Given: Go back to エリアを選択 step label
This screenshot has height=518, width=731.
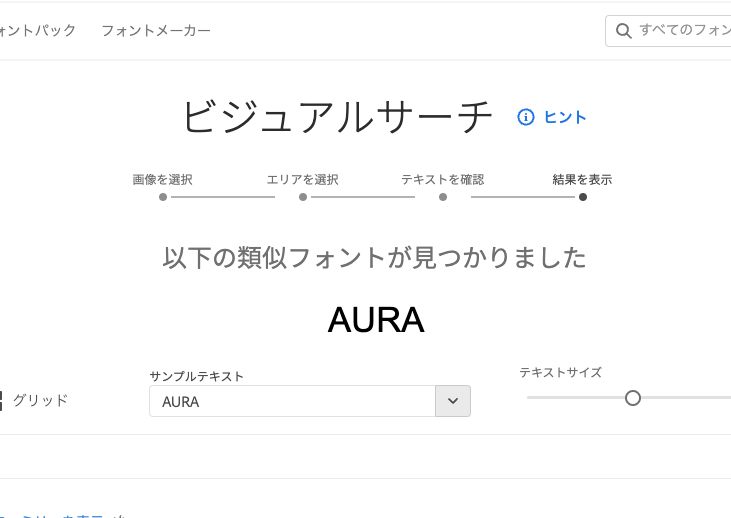Looking at the screenshot, I should (x=303, y=180).
